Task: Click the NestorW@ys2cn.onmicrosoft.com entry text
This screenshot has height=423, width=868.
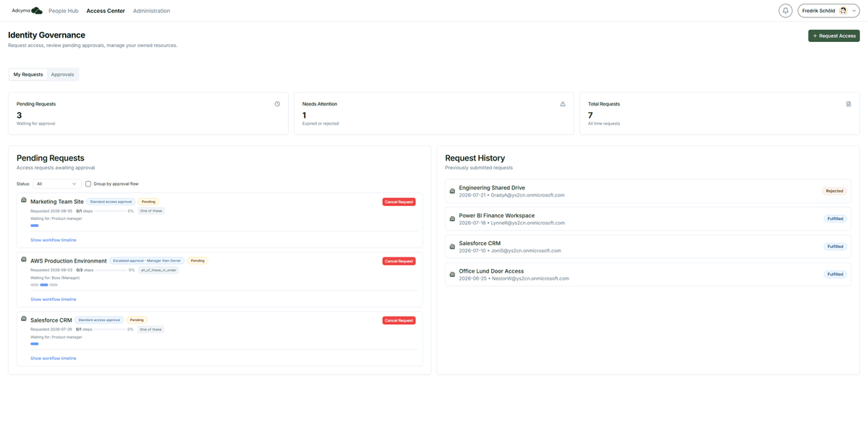Action: tap(530, 278)
